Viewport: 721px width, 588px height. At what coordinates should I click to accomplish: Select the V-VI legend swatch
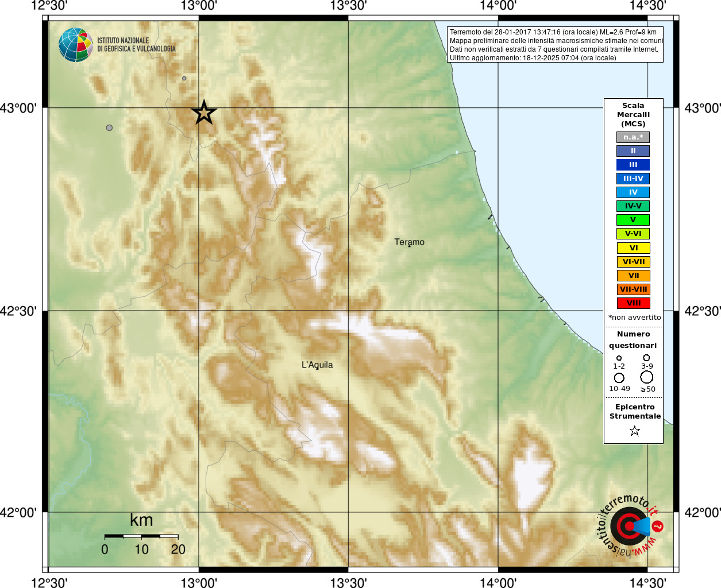(633, 234)
